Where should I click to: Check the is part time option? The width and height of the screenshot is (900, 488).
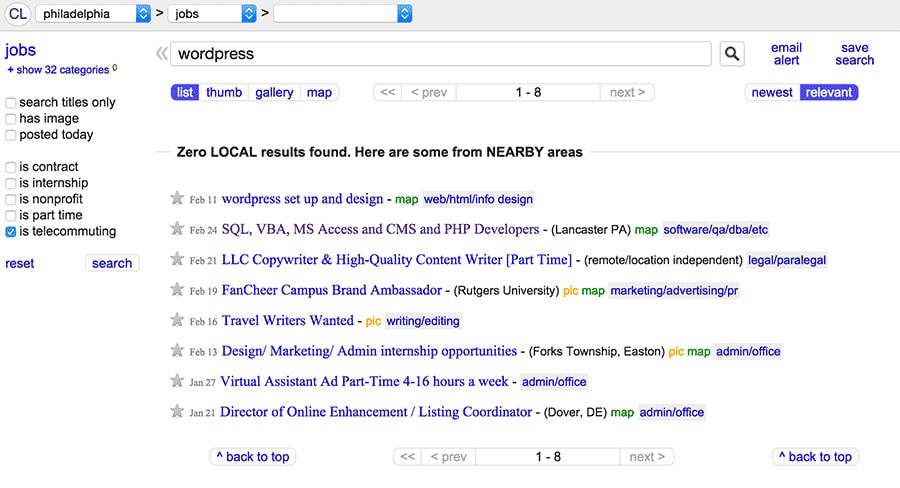10,215
